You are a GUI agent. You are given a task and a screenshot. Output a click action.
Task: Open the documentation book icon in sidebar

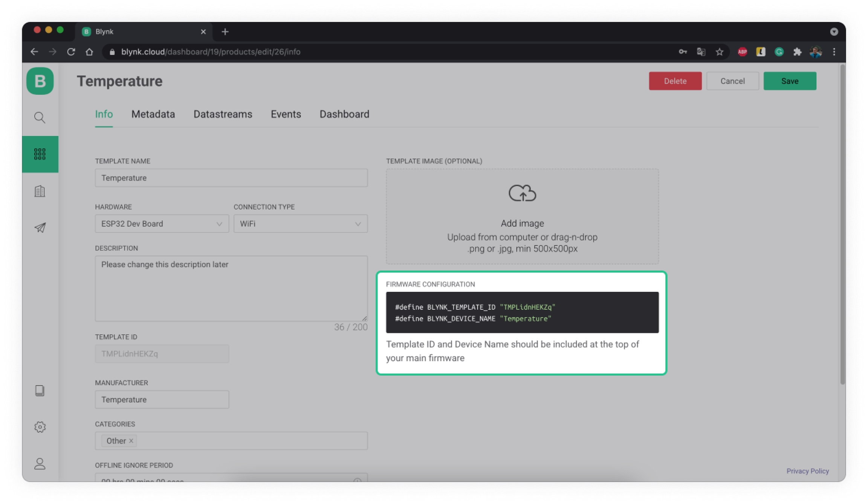(x=40, y=391)
